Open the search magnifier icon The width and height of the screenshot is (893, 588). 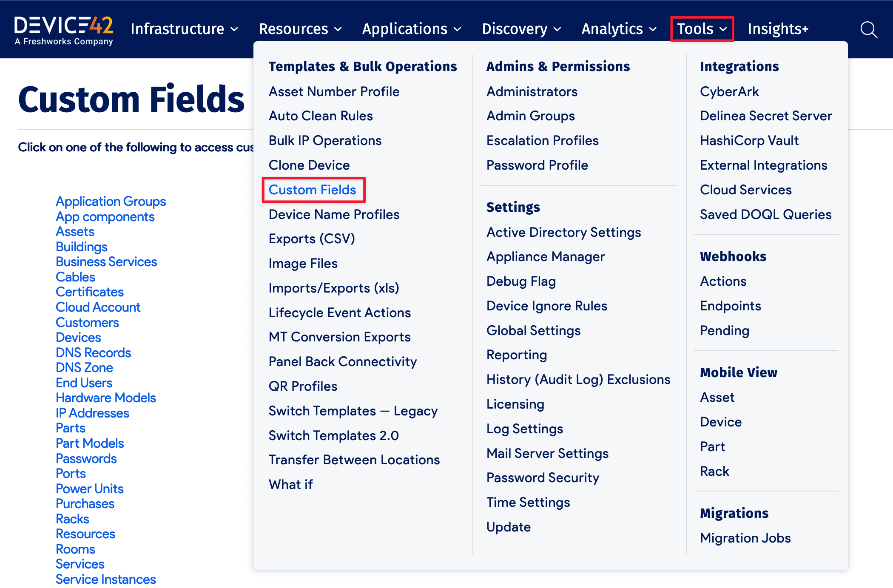[x=868, y=29]
